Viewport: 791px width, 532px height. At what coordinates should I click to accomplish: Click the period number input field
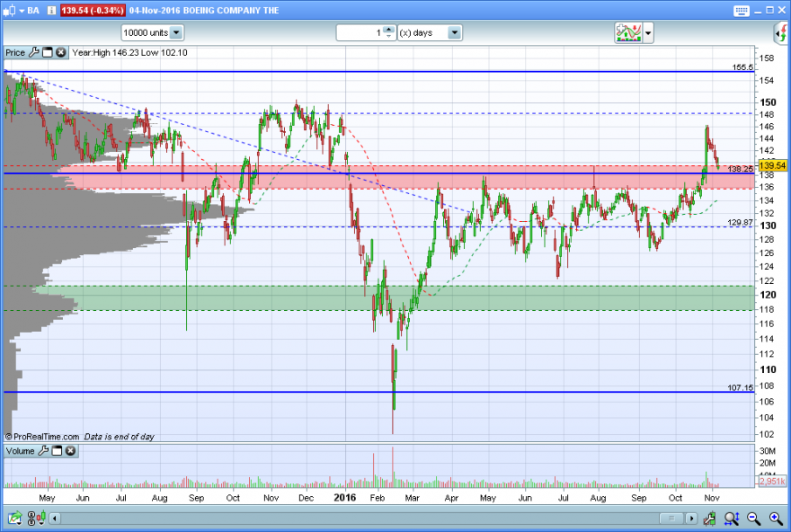[x=360, y=32]
